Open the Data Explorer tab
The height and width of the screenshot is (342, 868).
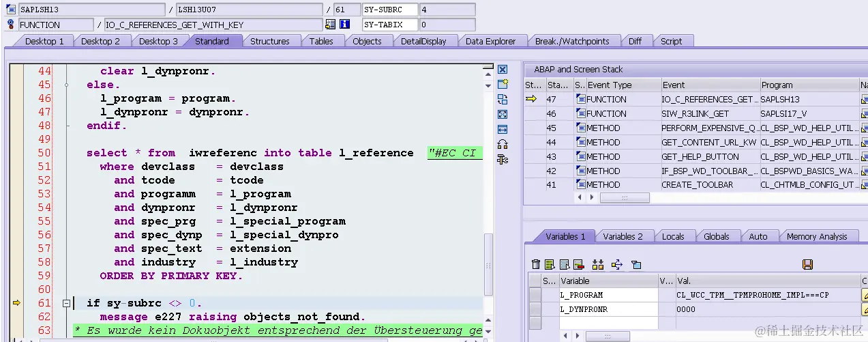pyautogui.click(x=491, y=41)
